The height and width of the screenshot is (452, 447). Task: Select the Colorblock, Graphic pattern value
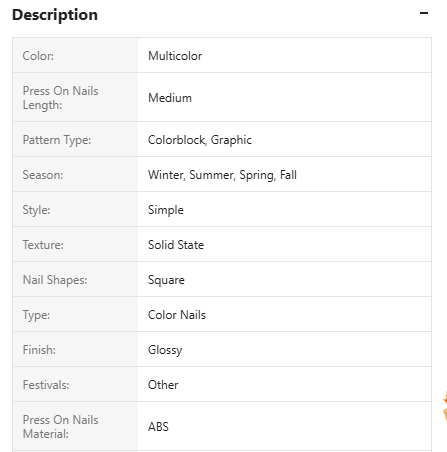pyautogui.click(x=200, y=140)
